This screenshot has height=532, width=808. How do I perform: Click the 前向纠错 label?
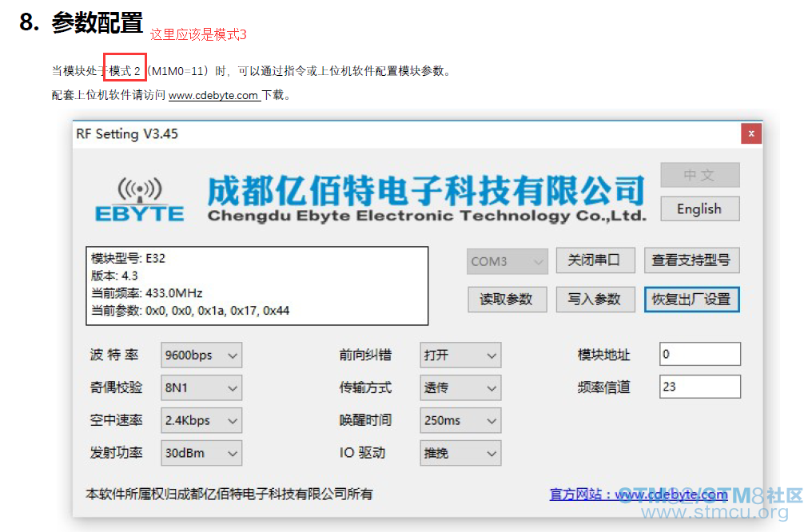[x=365, y=355]
